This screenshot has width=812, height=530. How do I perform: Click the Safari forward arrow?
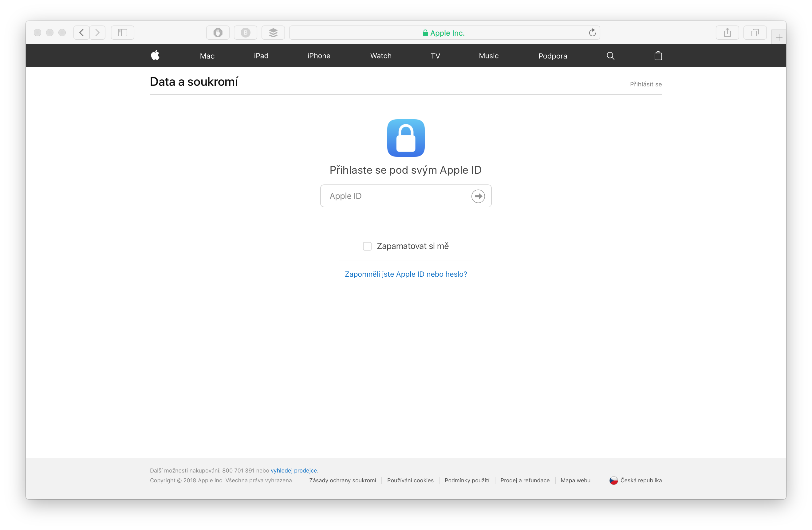click(97, 33)
